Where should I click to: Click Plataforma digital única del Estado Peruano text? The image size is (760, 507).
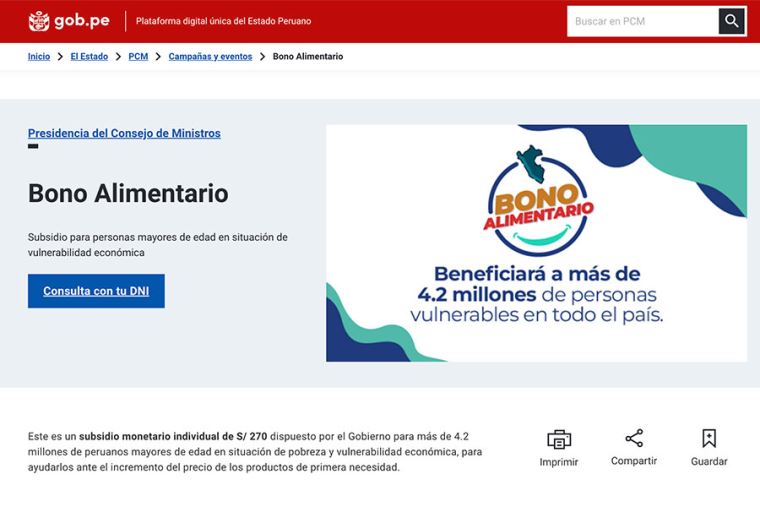click(x=223, y=21)
